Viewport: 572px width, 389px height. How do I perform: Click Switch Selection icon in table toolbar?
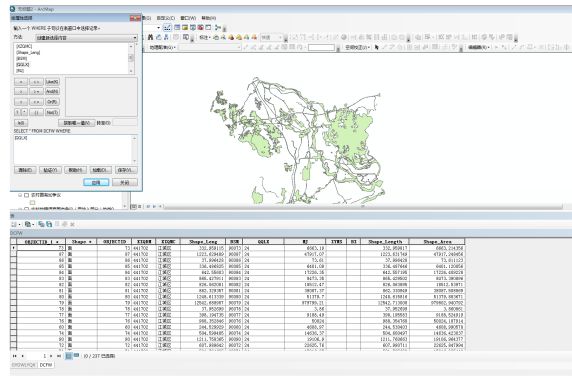click(x=49, y=224)
